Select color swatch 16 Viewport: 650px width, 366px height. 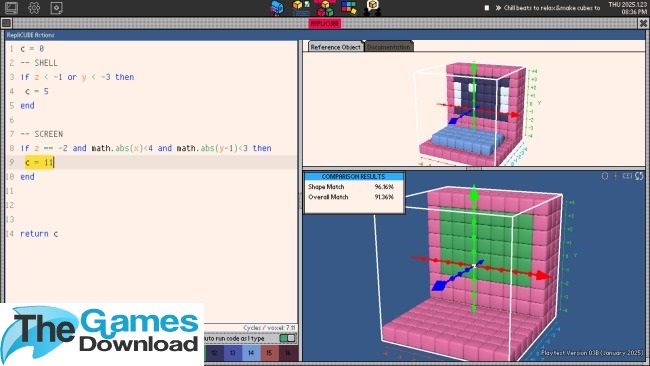[288, 353]
